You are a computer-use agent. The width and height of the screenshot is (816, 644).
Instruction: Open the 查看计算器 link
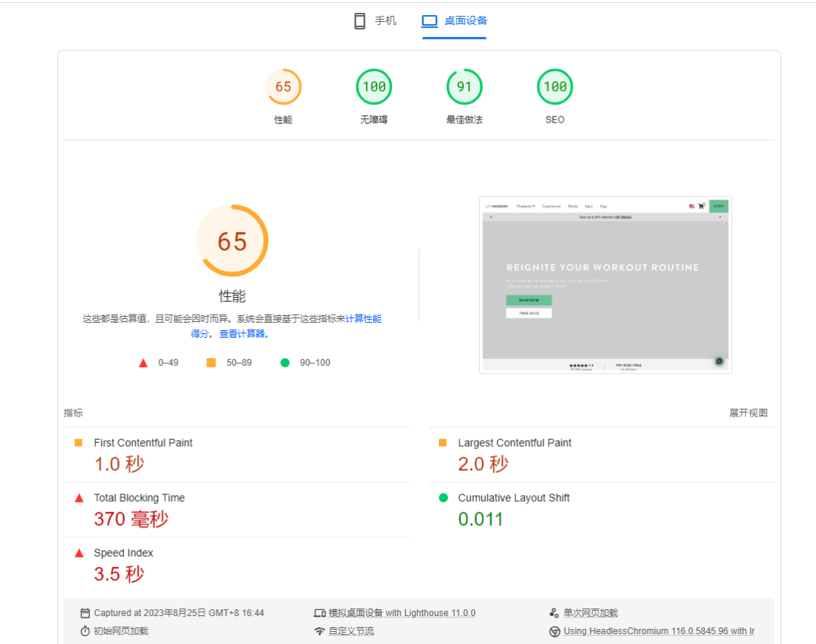point(243,334)
